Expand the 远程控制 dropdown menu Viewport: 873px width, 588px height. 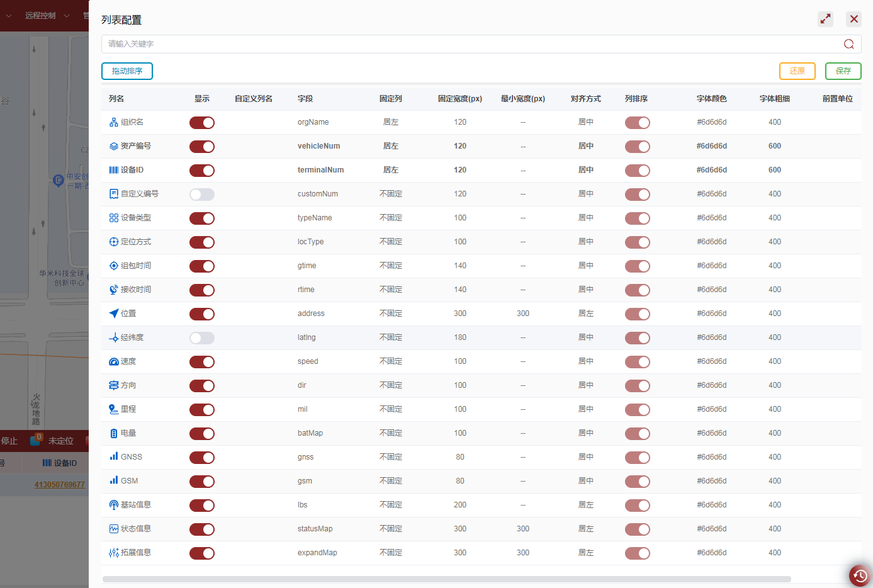point(47,15)
